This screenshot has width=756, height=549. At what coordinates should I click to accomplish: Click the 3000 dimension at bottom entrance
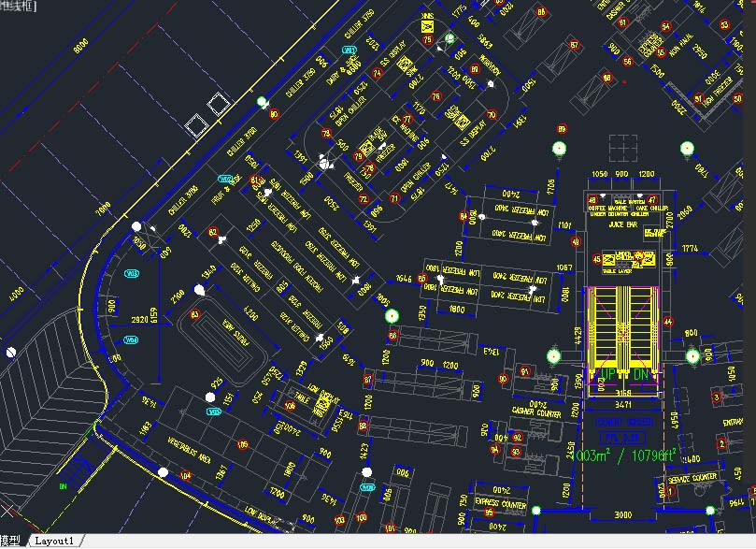tap(622, 515)
